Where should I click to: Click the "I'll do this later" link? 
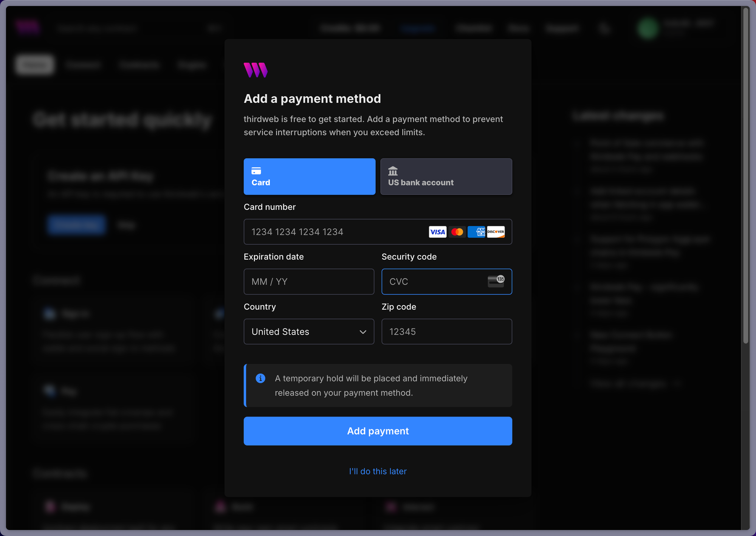(378, 471)
